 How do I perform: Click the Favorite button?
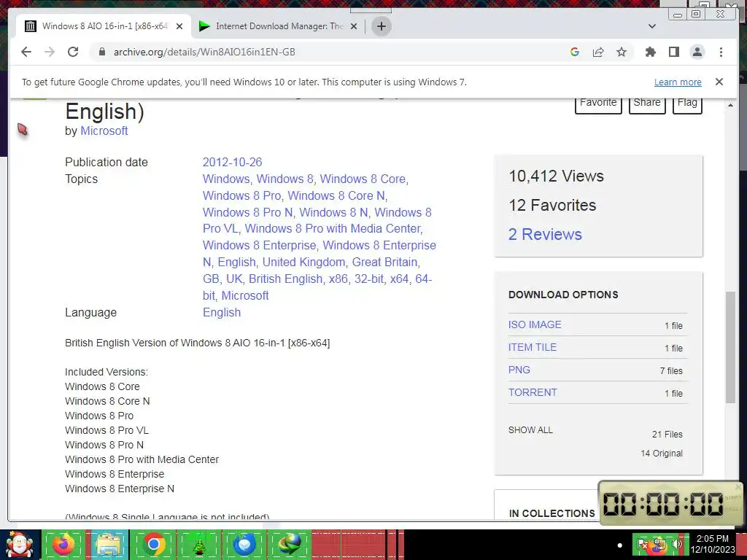598,103
